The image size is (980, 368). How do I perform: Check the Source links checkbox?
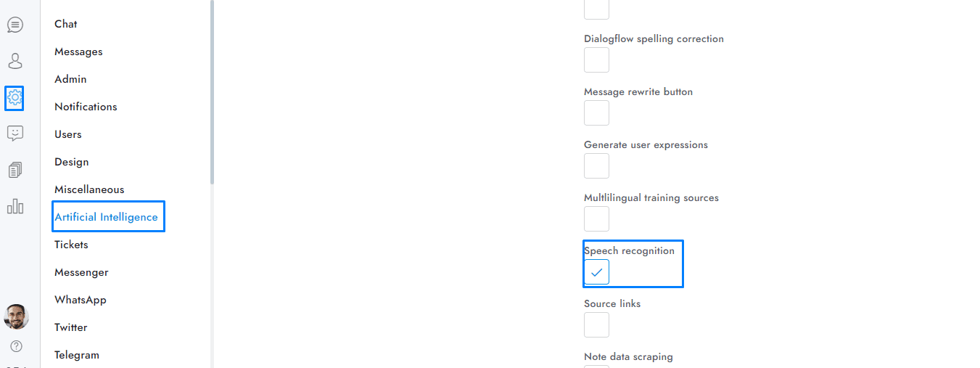coord(596,325)
